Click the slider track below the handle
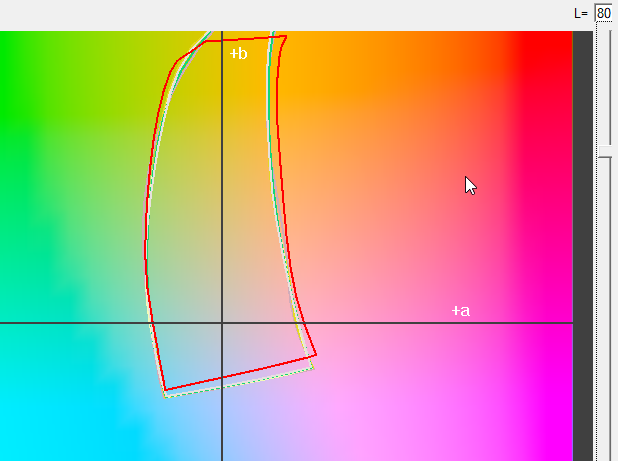The height and width of the screenshot is (461, 618). coord(604,300)
